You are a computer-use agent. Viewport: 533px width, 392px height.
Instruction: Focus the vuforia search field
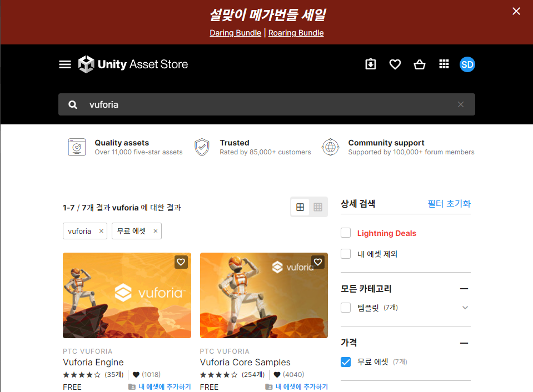tap(267, 104)
